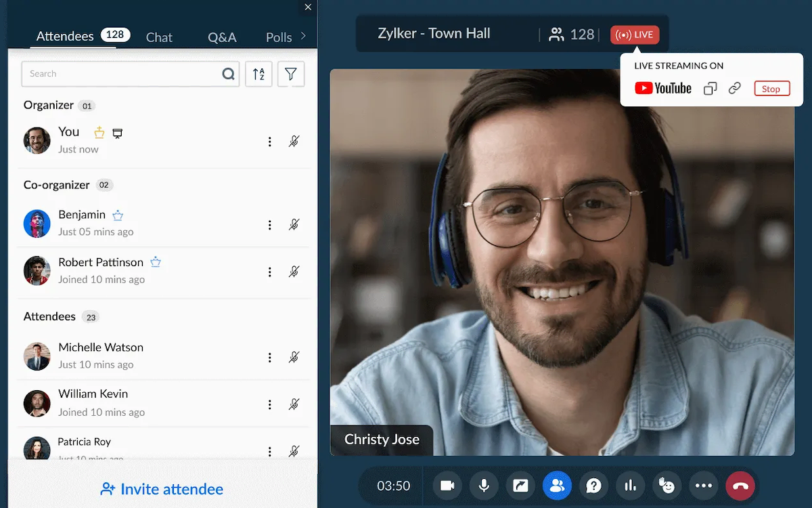Click Benjamin's avatar picture

click(37, 224)
